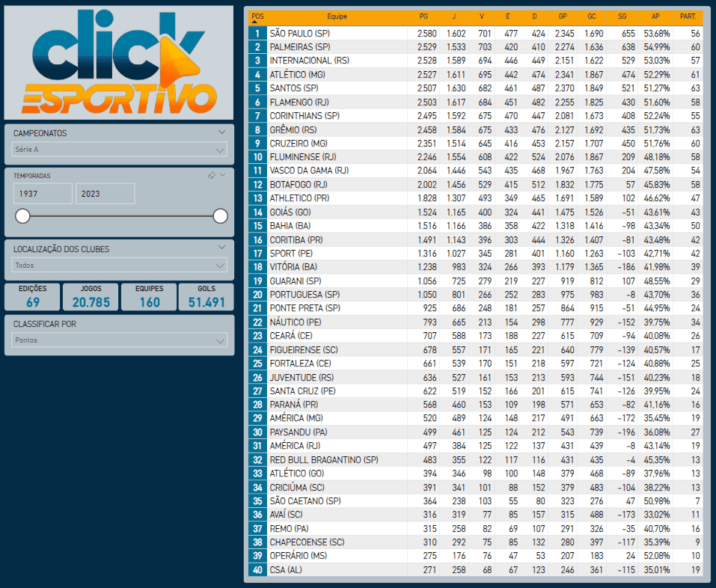Viewport: 716px width, 588px height.
Task: Click the 2023 end year field
Action: tap(105, 194)
